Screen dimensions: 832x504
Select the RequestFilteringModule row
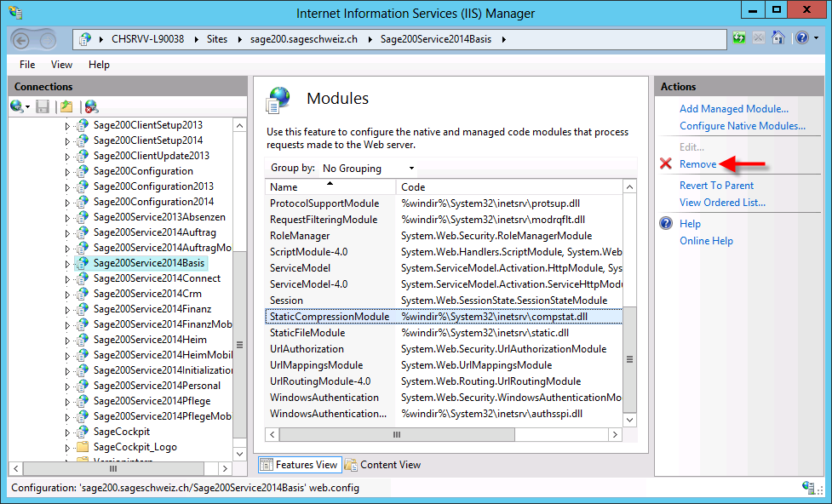444,220
